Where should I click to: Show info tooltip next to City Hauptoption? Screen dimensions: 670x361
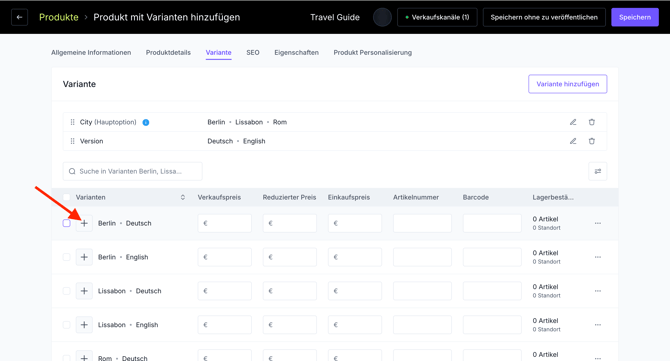coord(146,123)
